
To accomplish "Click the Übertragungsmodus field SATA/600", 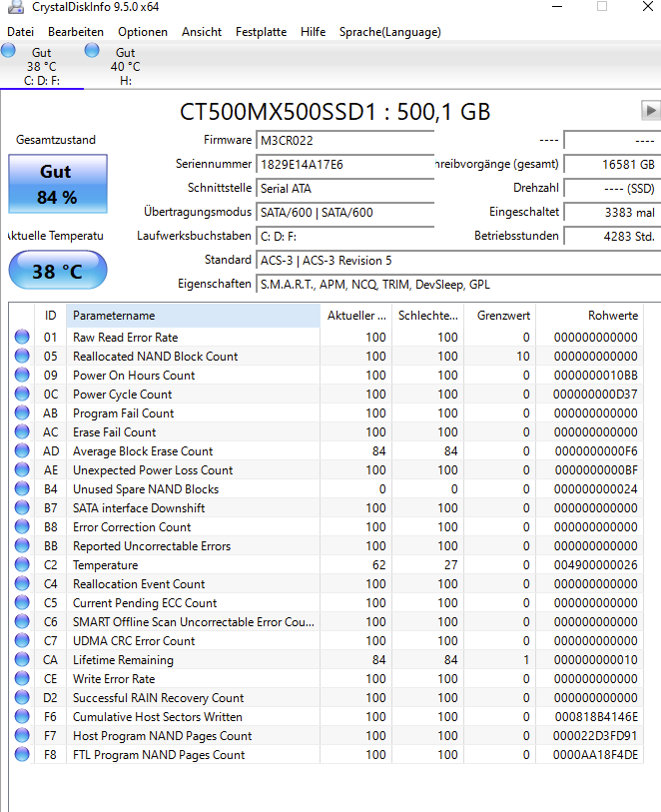I will pyautogui.click(x=345, y=213).
